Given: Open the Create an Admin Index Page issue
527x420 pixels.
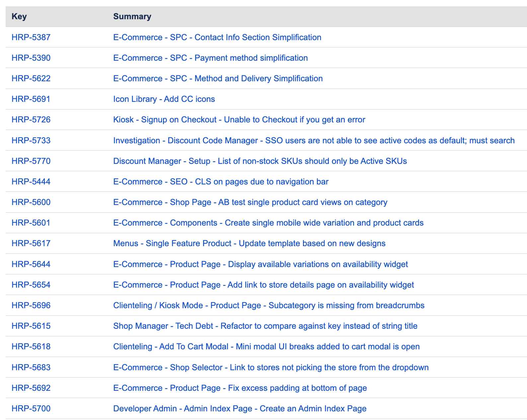Looking at the screenshot, I should [240, 408].
